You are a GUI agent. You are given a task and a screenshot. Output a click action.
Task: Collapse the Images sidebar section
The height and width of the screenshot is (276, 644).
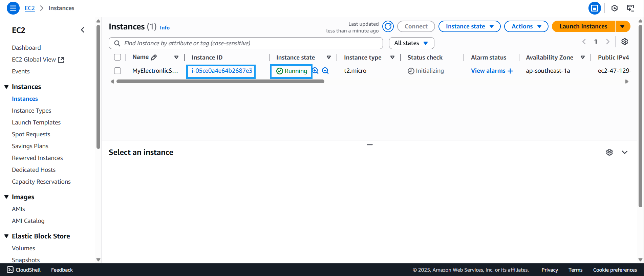click(6, 197)
